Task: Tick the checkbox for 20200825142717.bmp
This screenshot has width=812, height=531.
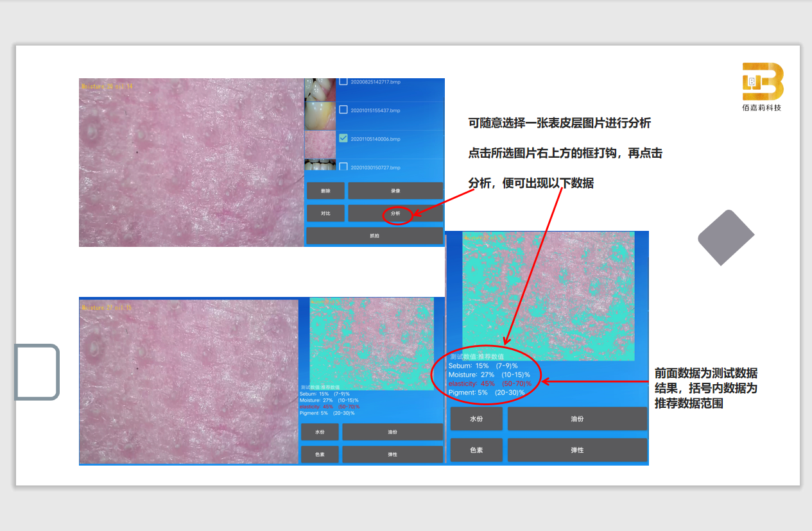Action: (343, 81)
